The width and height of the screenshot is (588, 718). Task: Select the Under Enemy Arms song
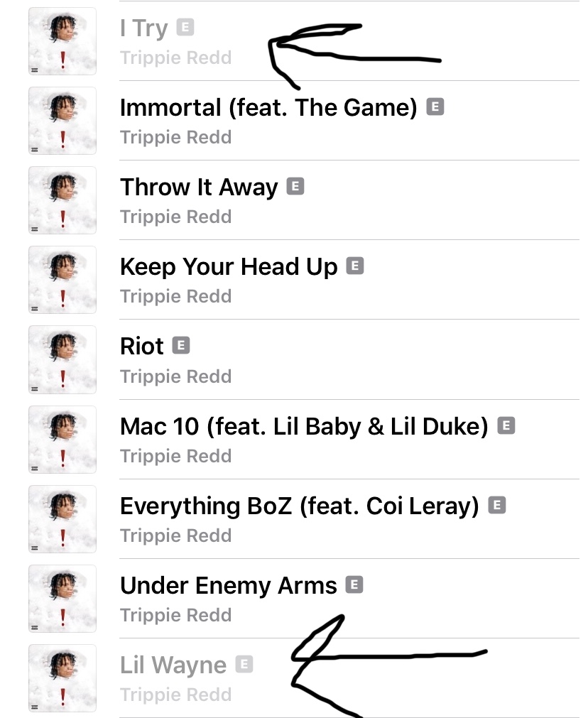[349, 599]
